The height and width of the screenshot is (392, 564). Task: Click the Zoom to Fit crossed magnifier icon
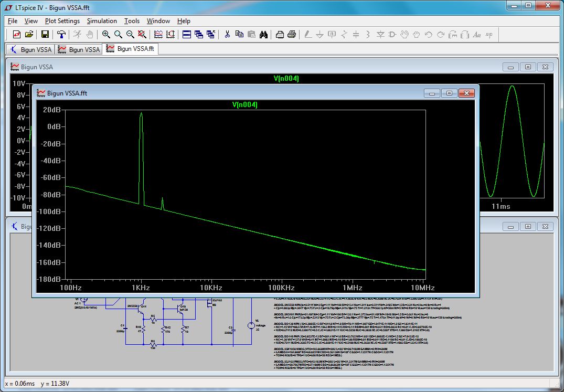point(142,34)
